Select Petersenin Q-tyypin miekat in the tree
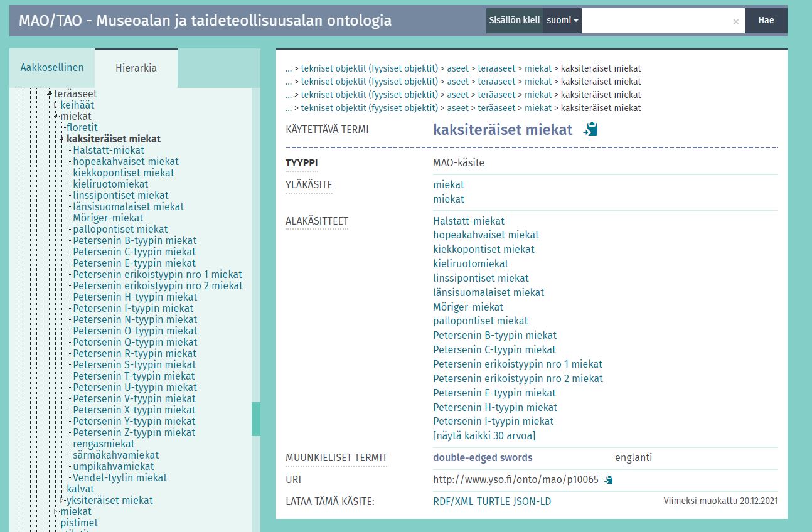Screen dimensions: 812x532 click(135, 342)
